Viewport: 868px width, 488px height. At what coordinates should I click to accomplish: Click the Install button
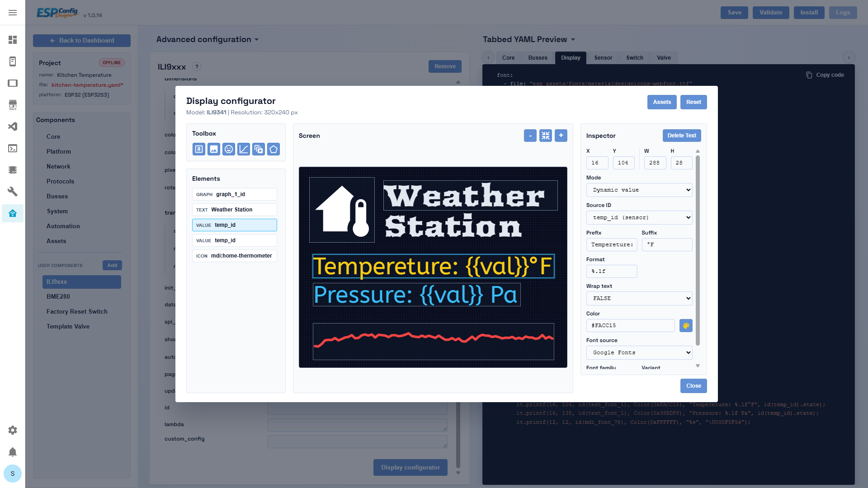pos(809,13)
